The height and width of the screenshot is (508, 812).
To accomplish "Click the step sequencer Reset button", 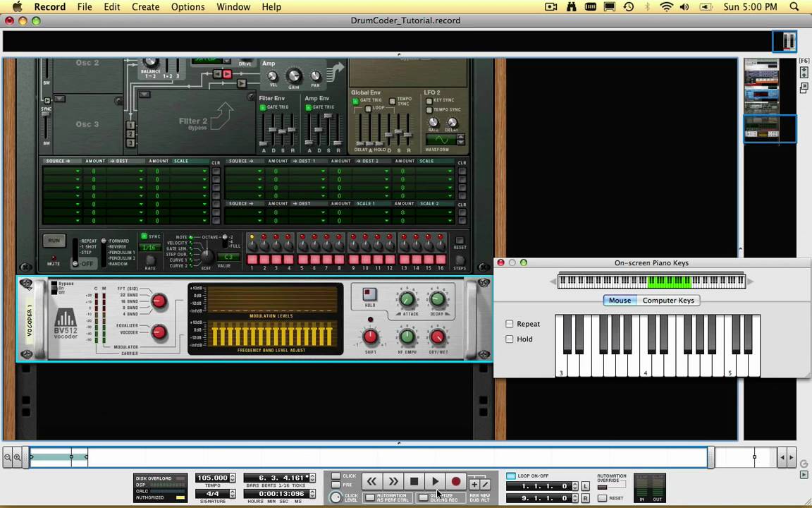I will (x=460, y=241).
